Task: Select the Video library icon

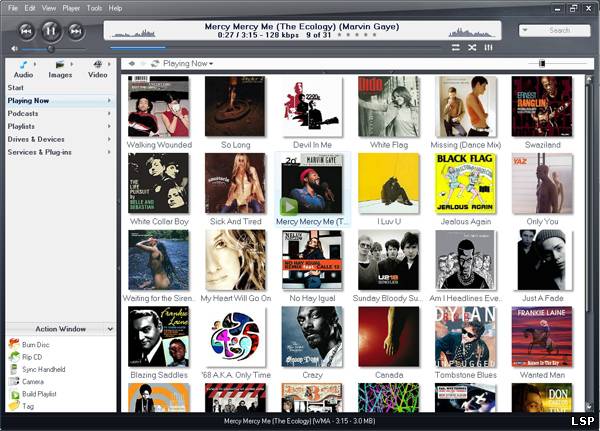Action: [x=98, y=64]
